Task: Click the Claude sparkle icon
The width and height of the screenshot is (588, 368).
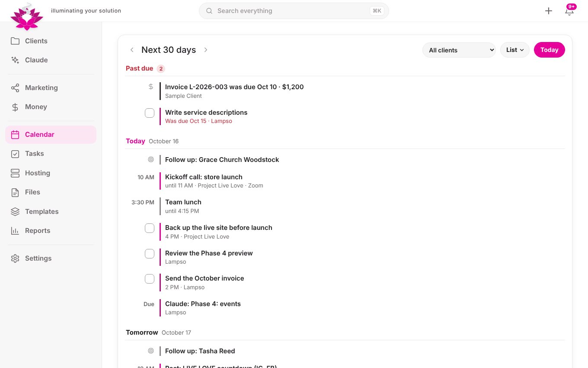Action: 15,60
